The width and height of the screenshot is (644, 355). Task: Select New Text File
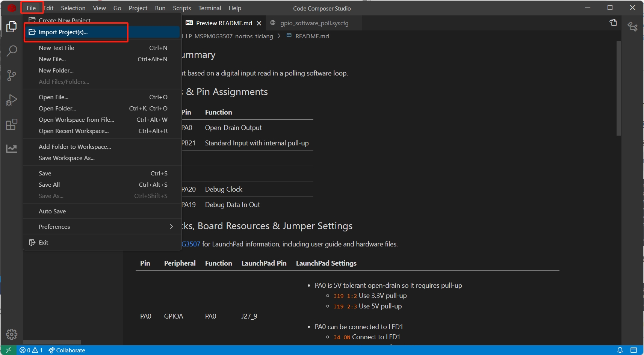click(102, 48)
